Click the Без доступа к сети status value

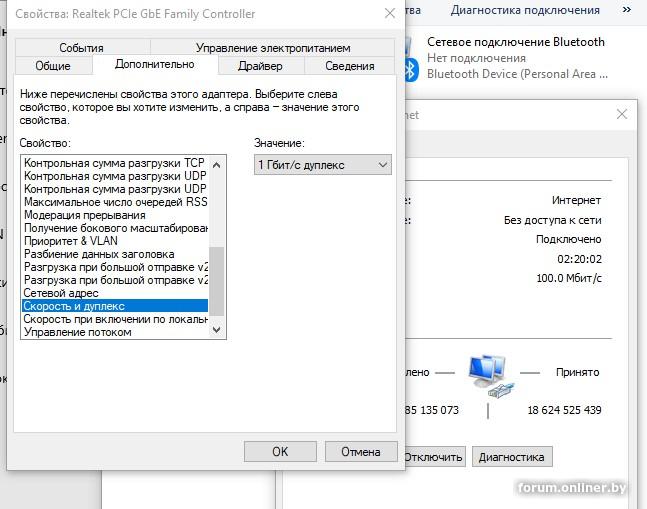(x=552, y=220)
